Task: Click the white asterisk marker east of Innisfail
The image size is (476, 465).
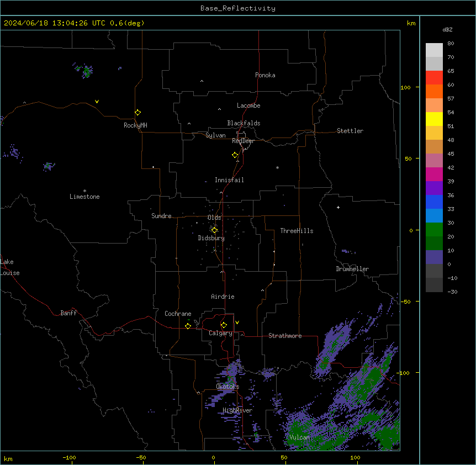Action: (277, 167)
